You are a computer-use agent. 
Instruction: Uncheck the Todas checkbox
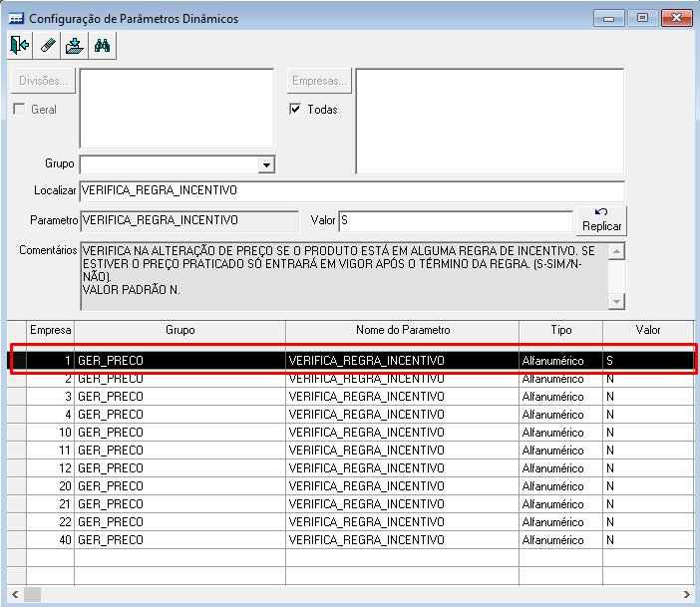(x=295, y=109)
